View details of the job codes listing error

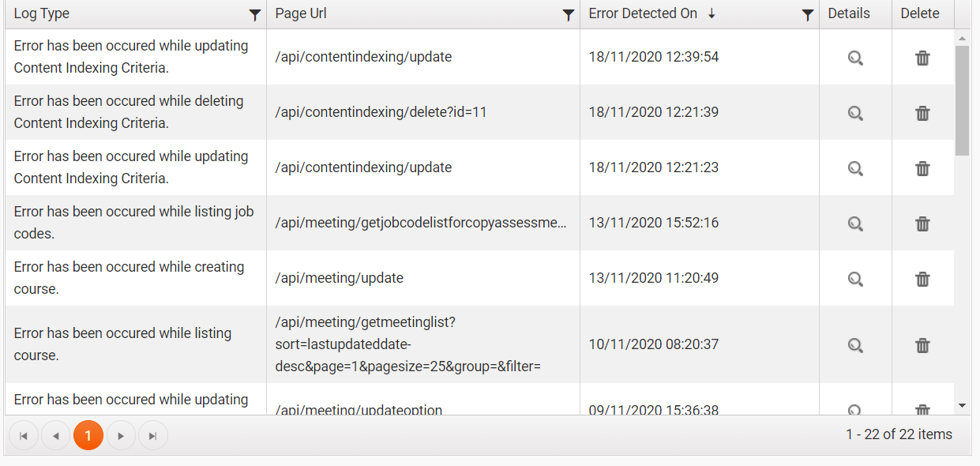pos(855,224)
